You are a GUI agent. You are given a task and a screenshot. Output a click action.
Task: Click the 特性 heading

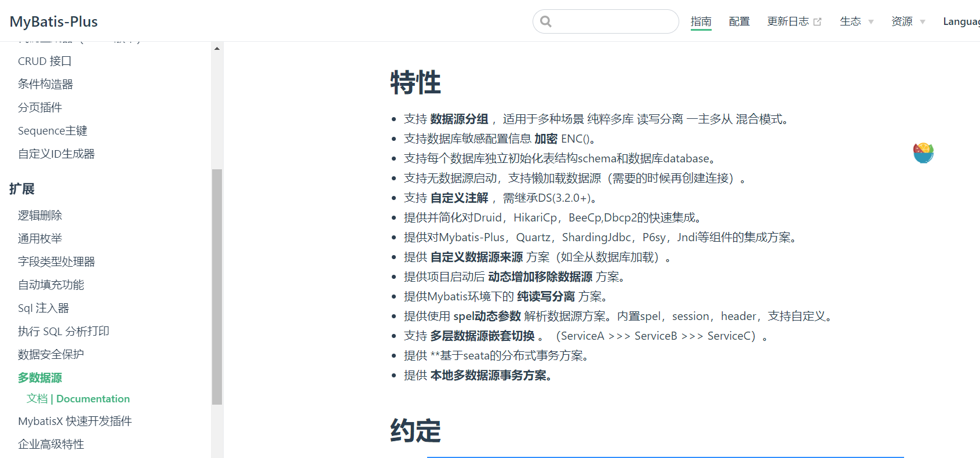(416, 82)
